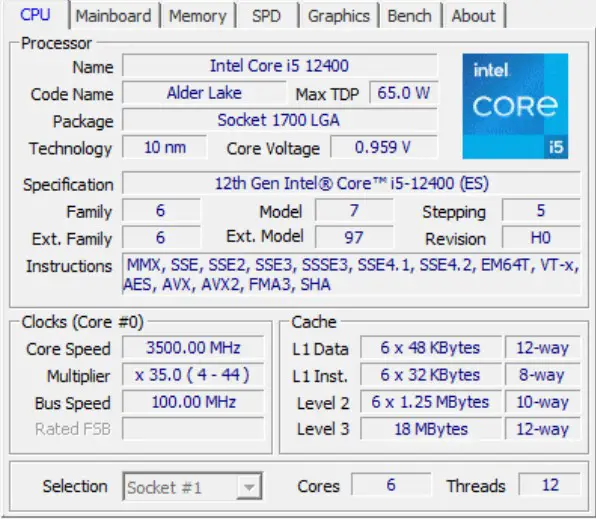This screenshot has width=596, height=519.
Task: Select the Core Speed value field
Action: (x=193, y=348)
